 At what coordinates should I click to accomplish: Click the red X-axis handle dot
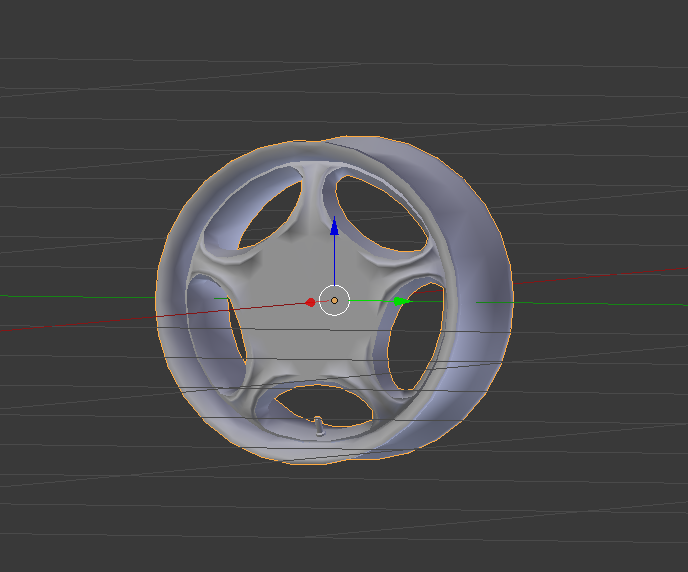pos(311,302)
